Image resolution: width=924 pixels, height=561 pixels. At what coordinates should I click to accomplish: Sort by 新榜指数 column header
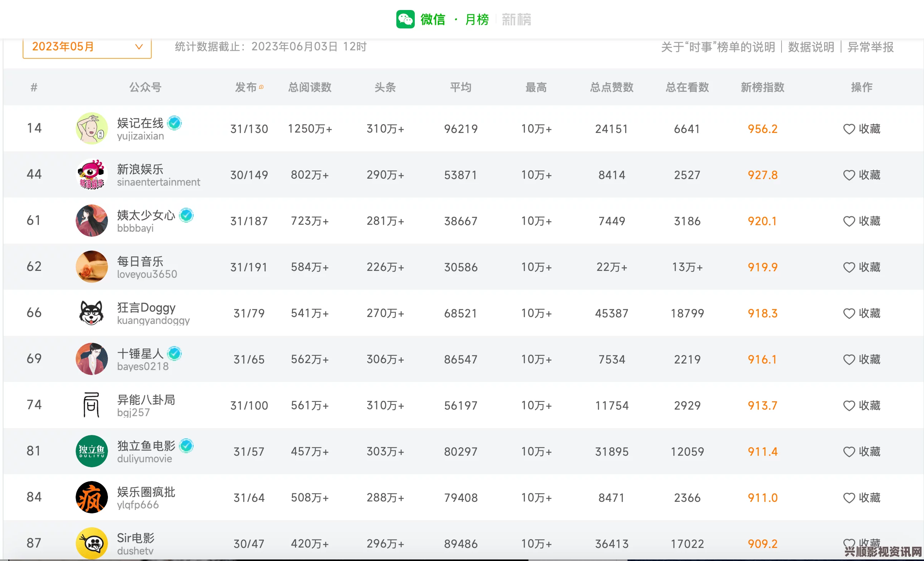coord(763,87)
